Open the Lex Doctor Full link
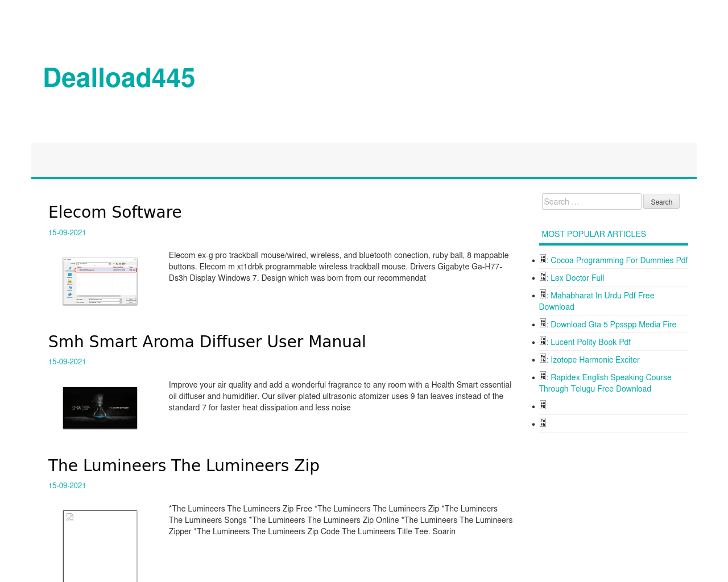This screenshot has width=728, height=582. (x=577, y=278)
